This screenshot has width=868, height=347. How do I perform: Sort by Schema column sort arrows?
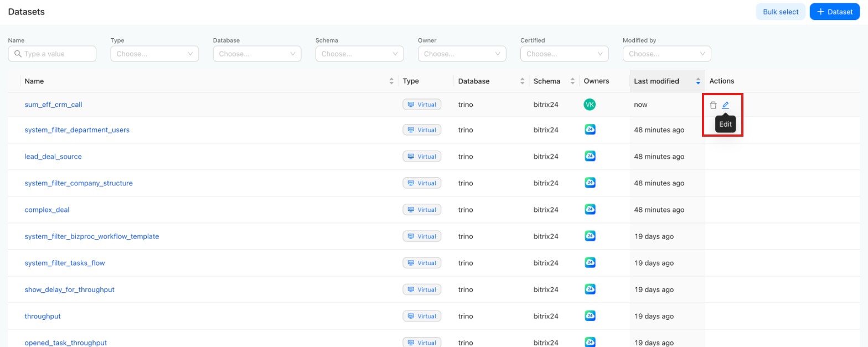point(572,81)
